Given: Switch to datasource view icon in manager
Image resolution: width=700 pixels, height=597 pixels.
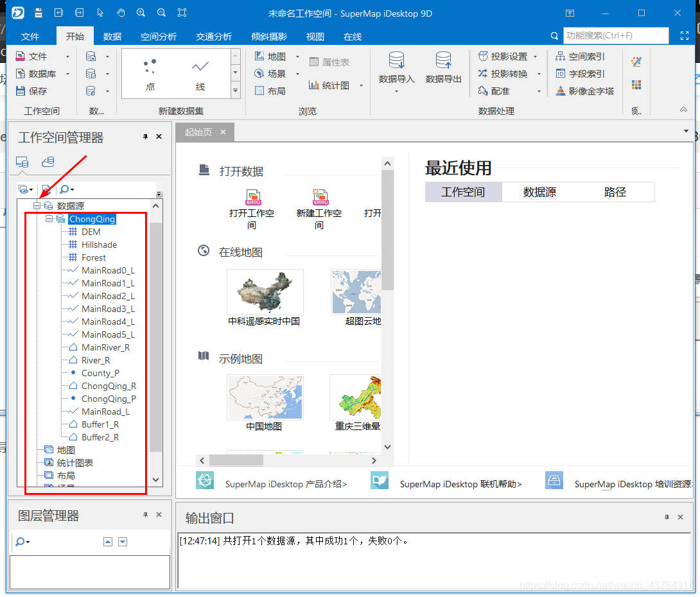Looking at the screenshot, I should pos(48,162).
